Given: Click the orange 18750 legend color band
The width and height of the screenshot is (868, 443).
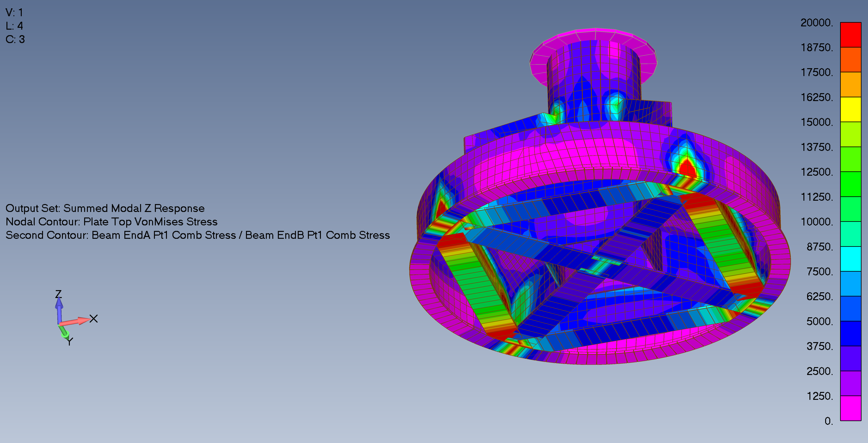Looking at the screenshot, I should [x=850, y=60].
